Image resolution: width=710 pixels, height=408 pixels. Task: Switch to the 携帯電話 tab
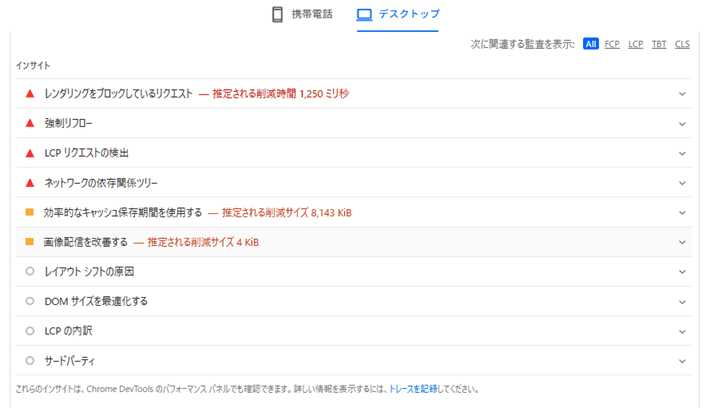[305, 15]
